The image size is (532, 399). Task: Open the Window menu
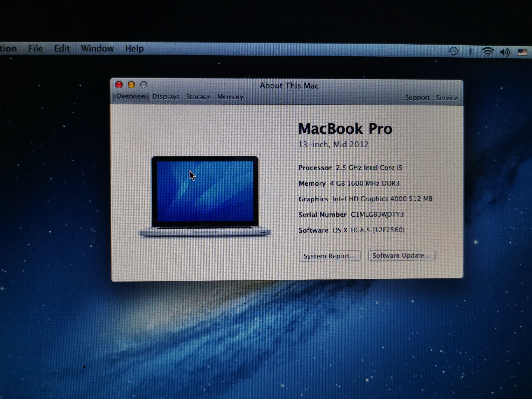point(97,49)
